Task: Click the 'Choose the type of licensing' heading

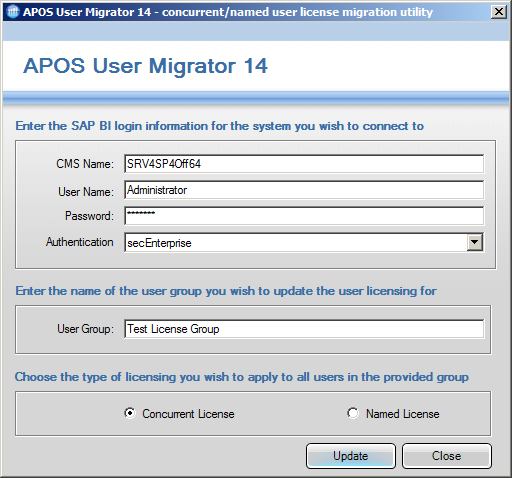Action: (x=242, y=377)
